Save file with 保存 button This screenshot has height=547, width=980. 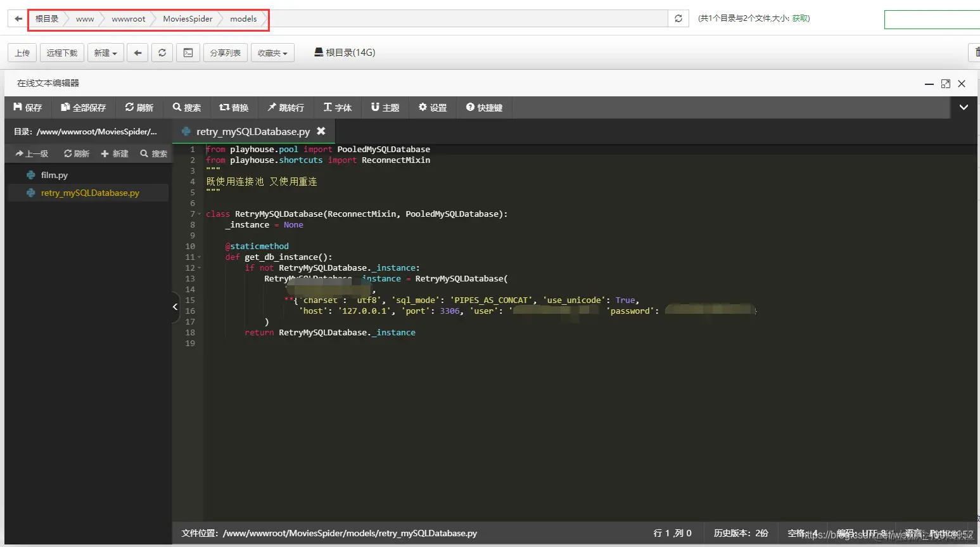(x=27, y=108)
